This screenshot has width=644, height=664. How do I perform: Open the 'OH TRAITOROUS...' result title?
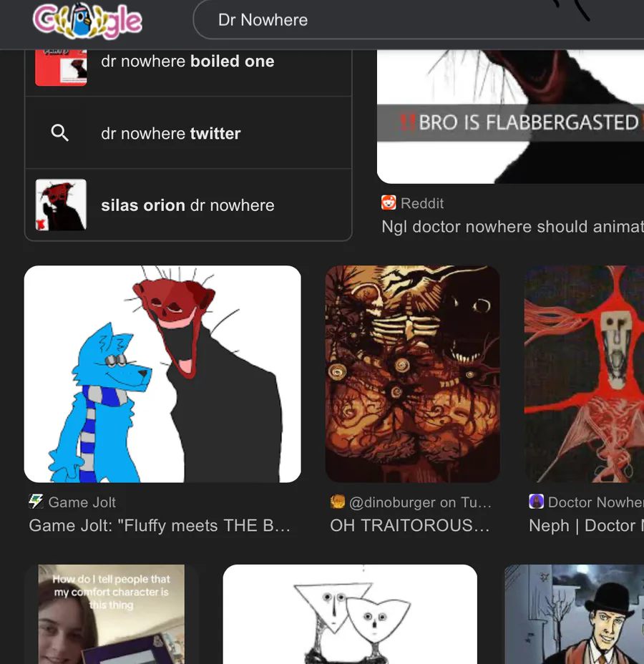pyautogui.click(x=409, y=525)
